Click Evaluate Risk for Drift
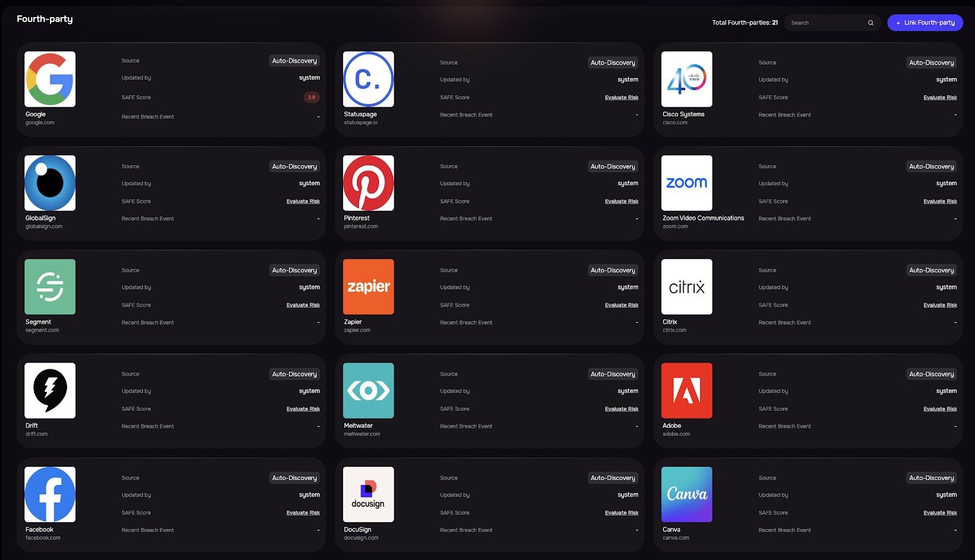 (303, 409)
